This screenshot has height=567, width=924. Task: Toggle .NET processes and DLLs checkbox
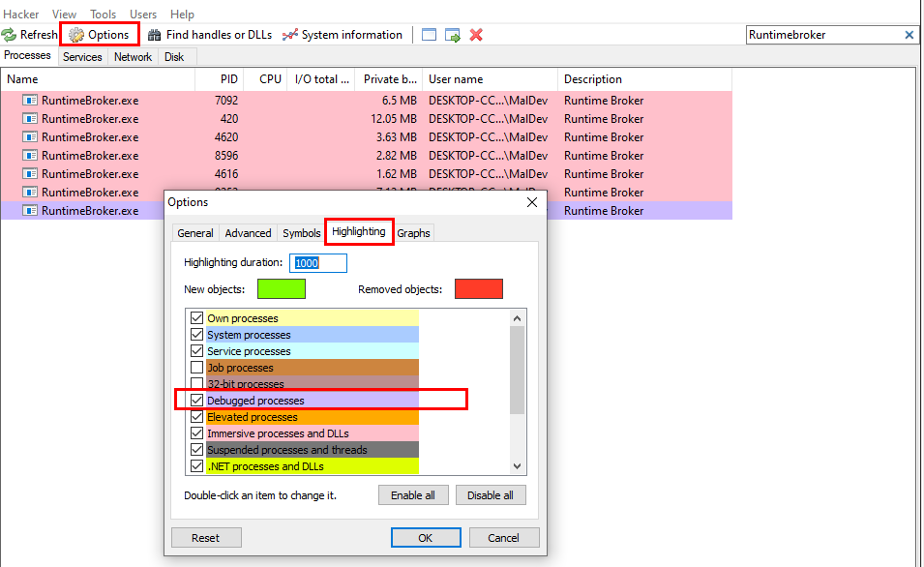click(196, 466)
